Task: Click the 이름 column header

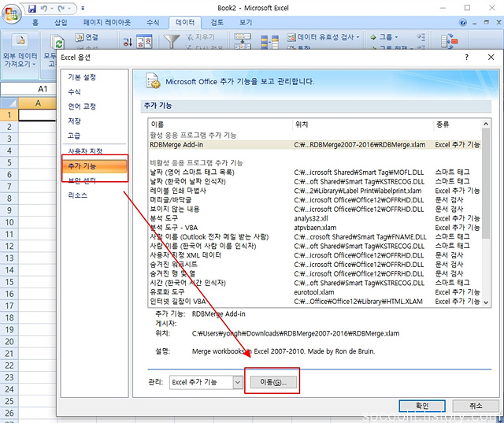Action: pyautogui.click(x=220, y=124)
